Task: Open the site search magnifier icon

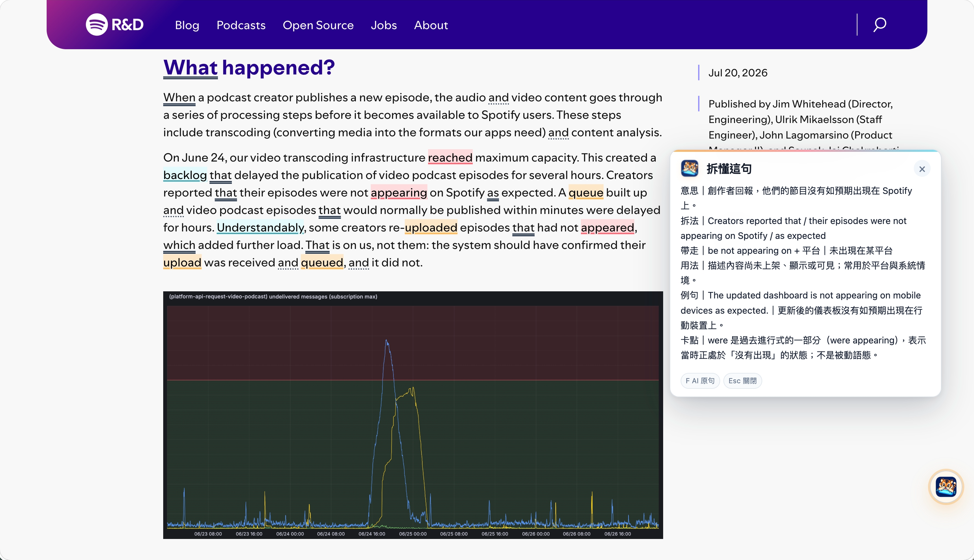Action: 879,25
